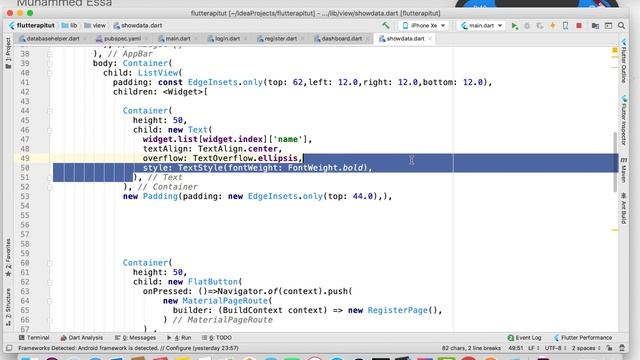Screen dimensions: 640x360
Task: Click the view folder breadcrumb
Action: [x=95, y=25]
